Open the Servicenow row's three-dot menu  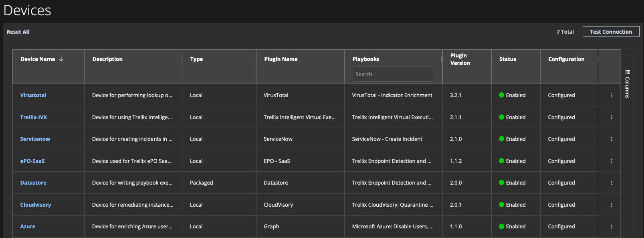click(612, 139)
